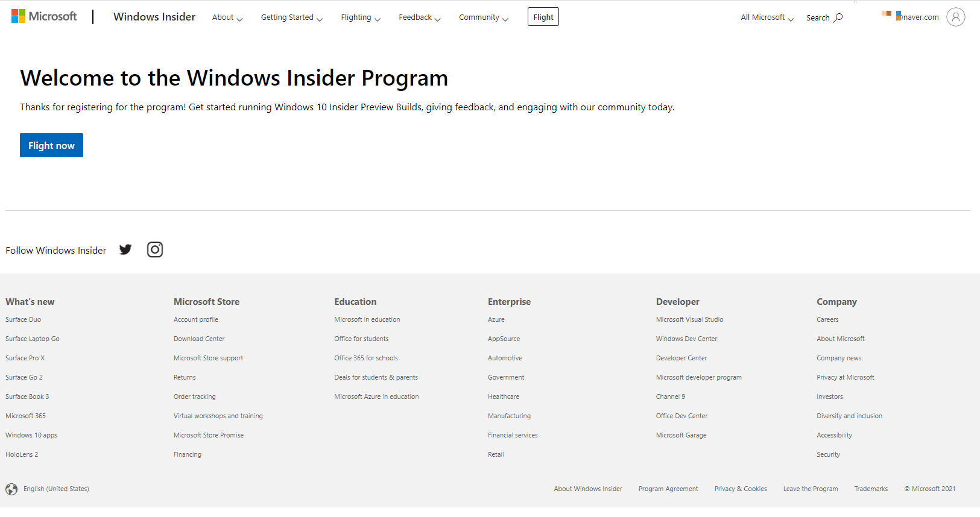Go to Windows Insider home link
This screenshot has width=980, height=517.
(x=154, y=17)
